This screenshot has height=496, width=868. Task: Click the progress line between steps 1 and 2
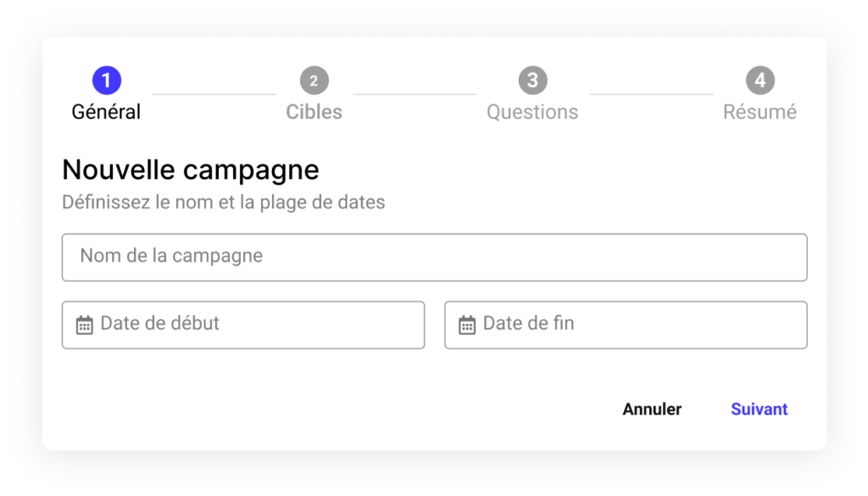tap(212, 92)
